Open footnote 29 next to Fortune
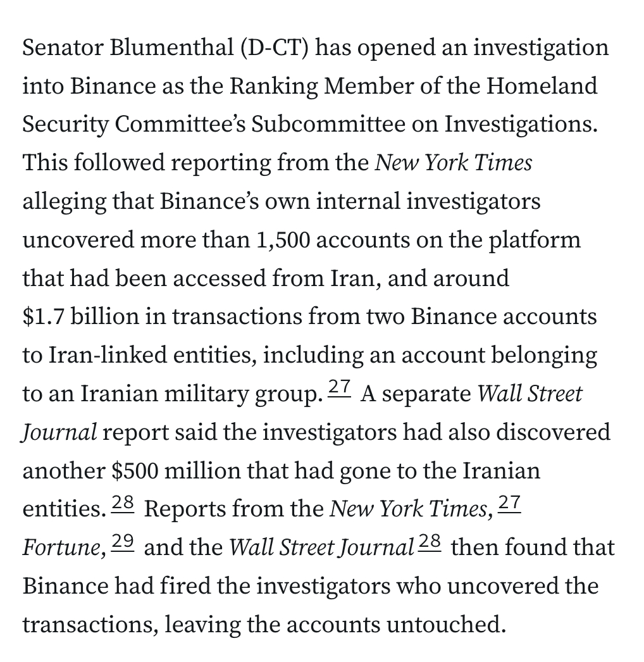 click(x=123, y=541)
